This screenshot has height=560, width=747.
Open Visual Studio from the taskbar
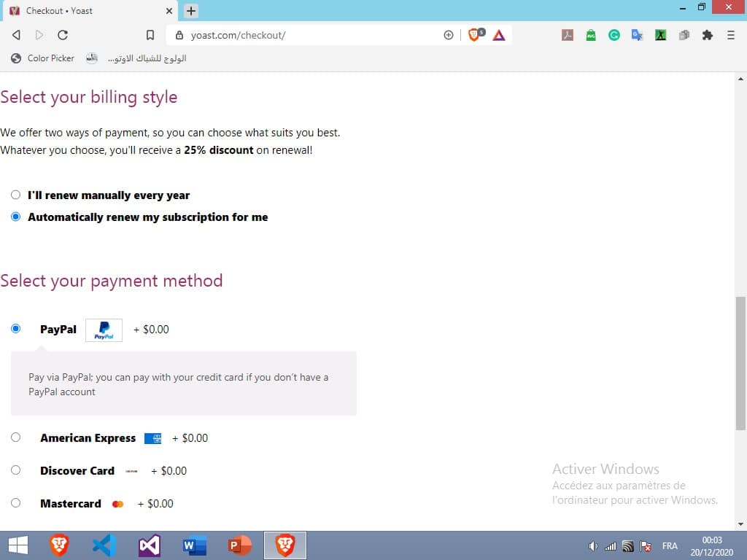(x=150, y=545)
